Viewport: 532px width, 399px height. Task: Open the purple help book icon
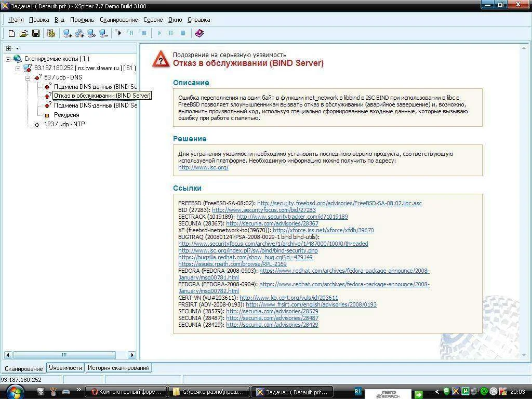199,33
